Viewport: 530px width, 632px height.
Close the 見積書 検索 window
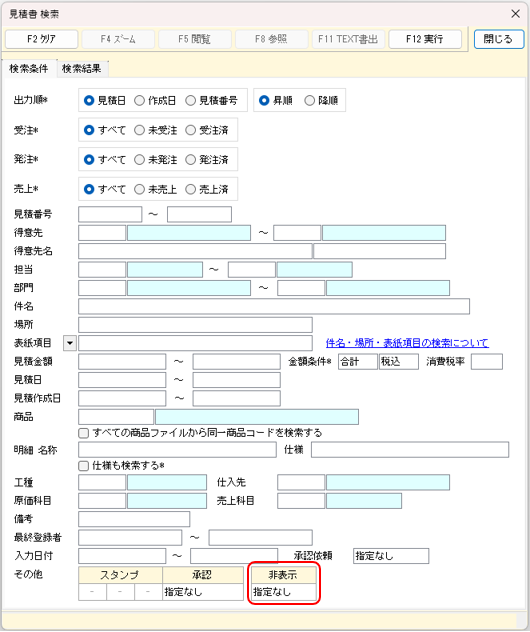point(515,14)
